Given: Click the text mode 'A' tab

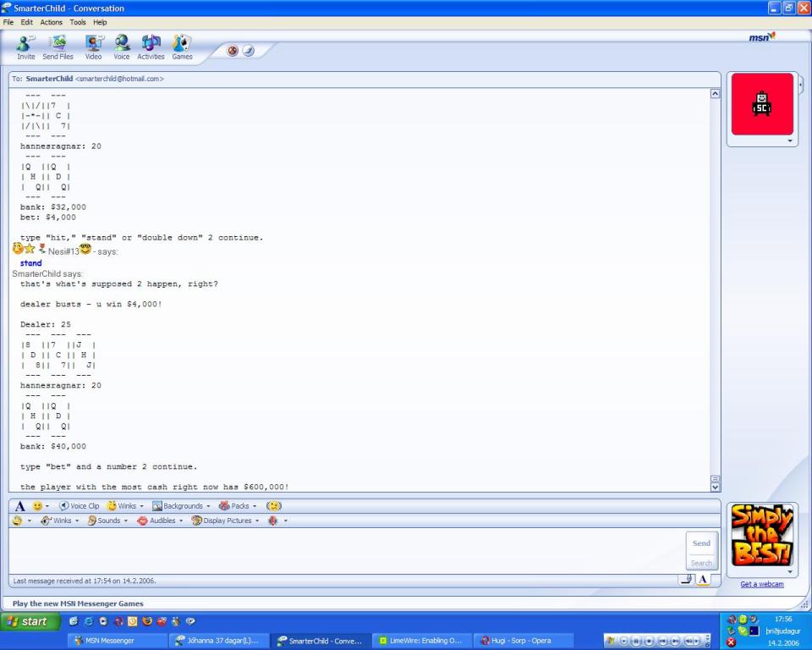Looking at the screenshot, I should 703,580.
